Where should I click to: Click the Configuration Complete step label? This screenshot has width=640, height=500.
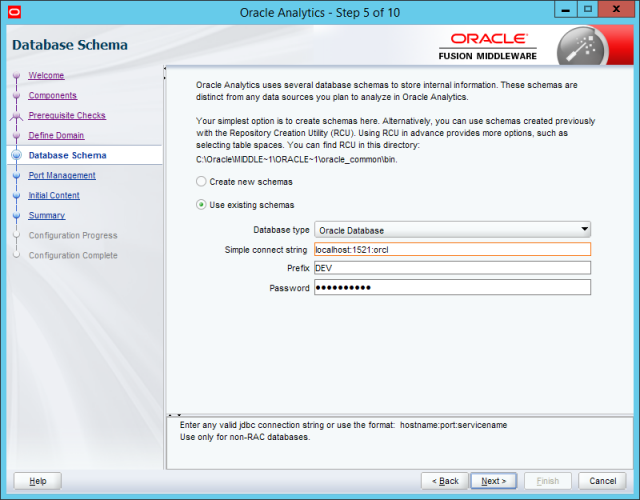[x=73, y=256]
